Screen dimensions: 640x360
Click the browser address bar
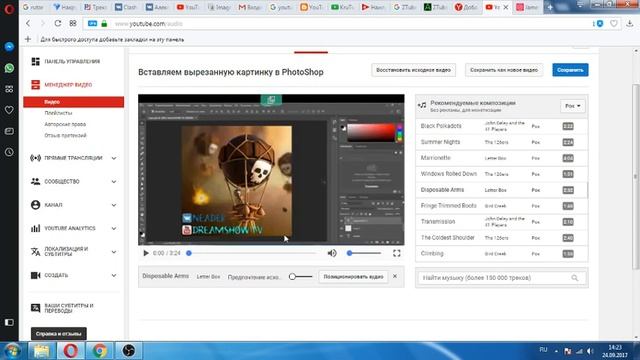tap(339, 24)
